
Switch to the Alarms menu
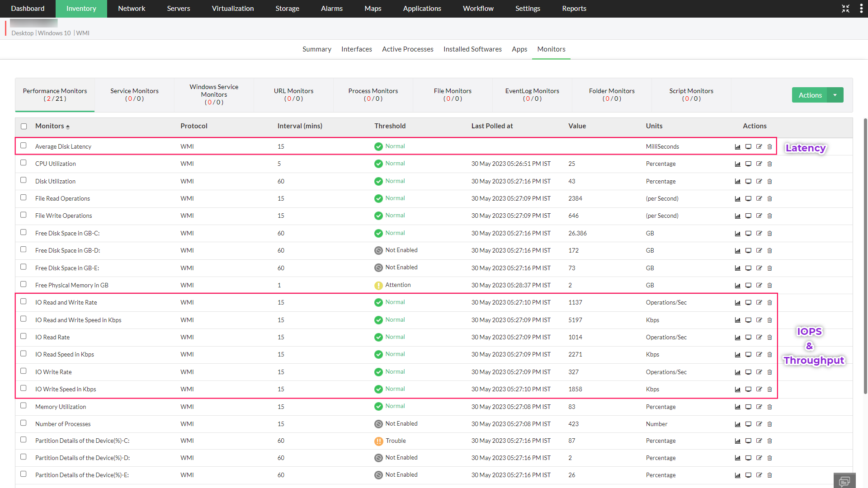tap(331, 9)
